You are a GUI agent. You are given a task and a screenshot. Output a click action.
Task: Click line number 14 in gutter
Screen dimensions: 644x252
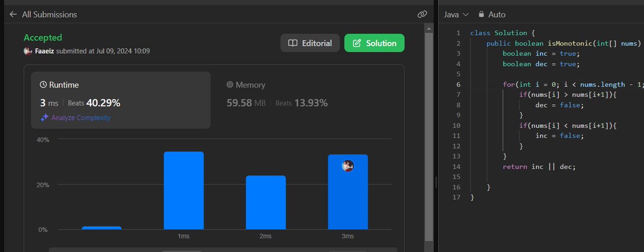tap(457, 167)
